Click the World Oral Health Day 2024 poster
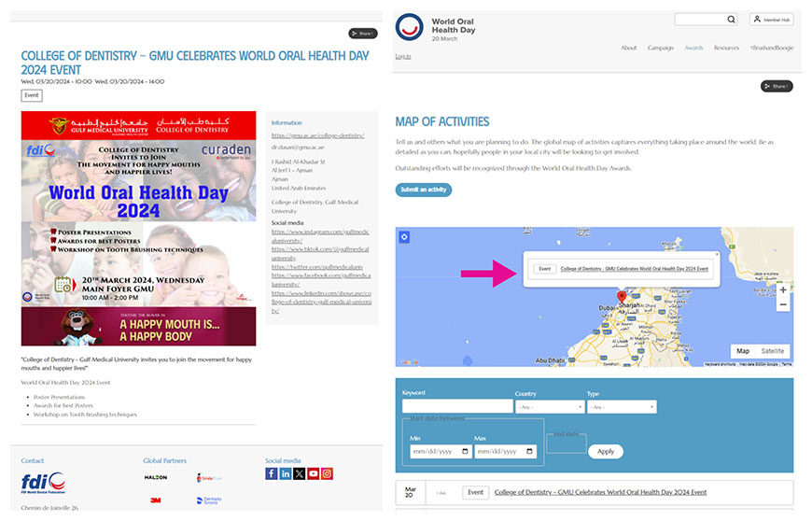The height and width of the screenshot is (521, 812). (138, 229)
